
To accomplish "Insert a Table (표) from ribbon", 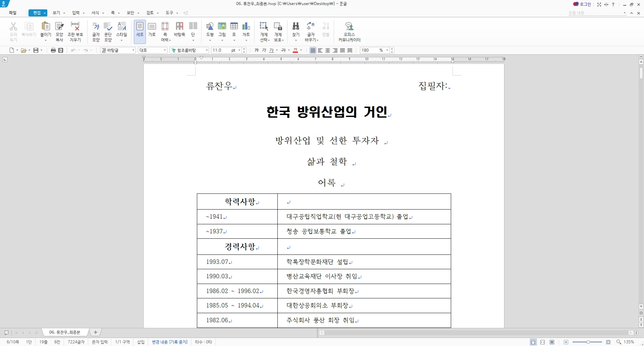I will pyautogui.click(x=234, y=32).
